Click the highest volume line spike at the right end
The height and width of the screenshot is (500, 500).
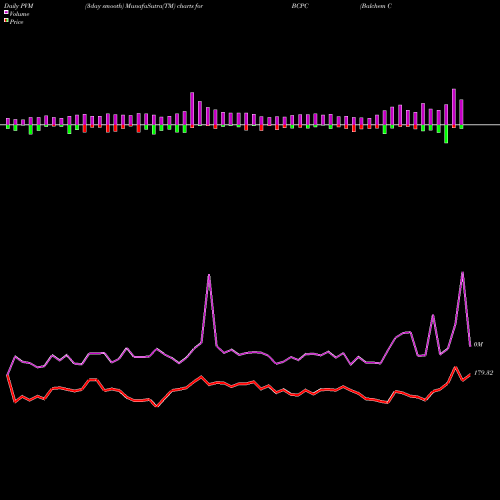tap(462, 273)
